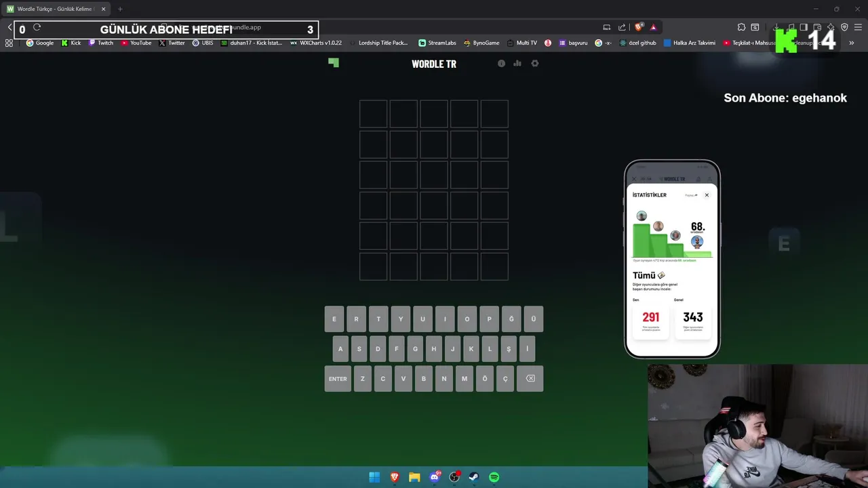Image resolution: width=868 pixels, height=488 pixels.
Task: Open the Wordle settings gear
Action: (x=535, y=63)
